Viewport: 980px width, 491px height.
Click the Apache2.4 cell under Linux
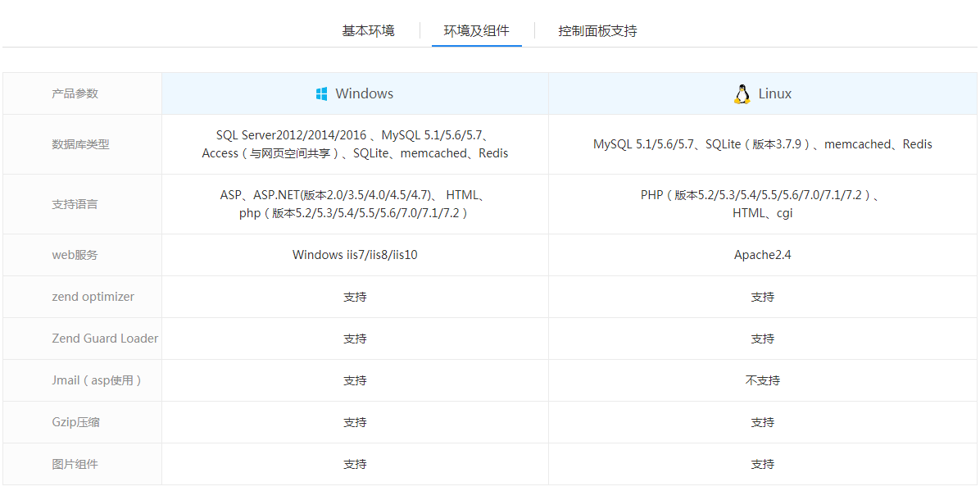coord(762,255)
